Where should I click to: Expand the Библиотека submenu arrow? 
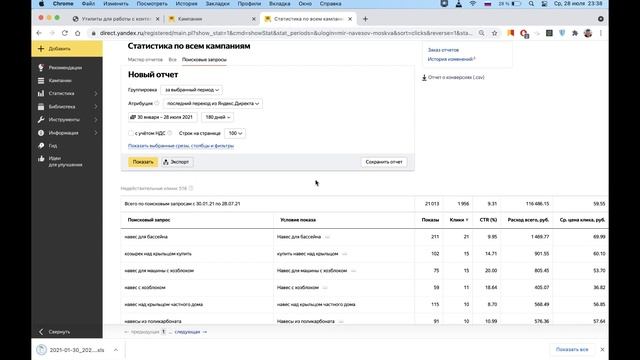tap(96, 107)
